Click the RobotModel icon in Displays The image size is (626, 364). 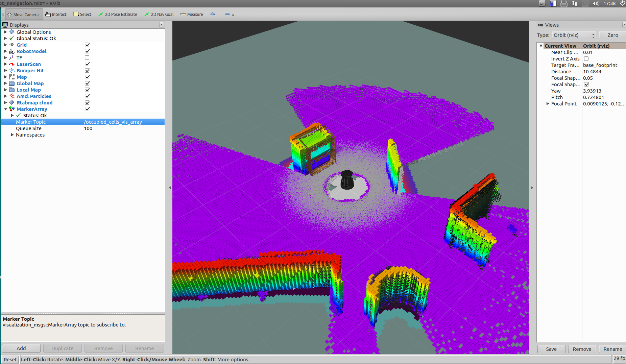point(11,51)
